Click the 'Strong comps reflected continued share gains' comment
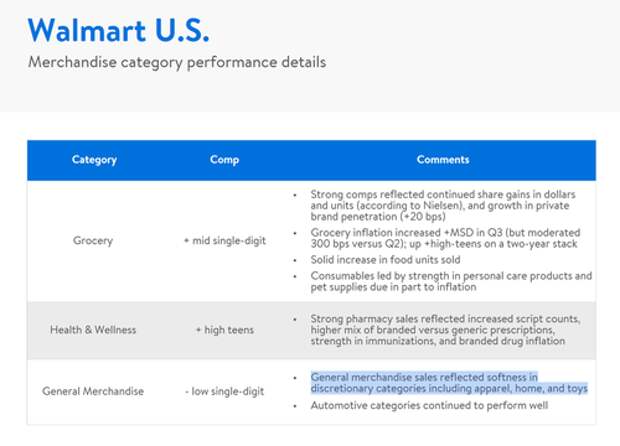The image size is (620, 446). click(443, 206)
